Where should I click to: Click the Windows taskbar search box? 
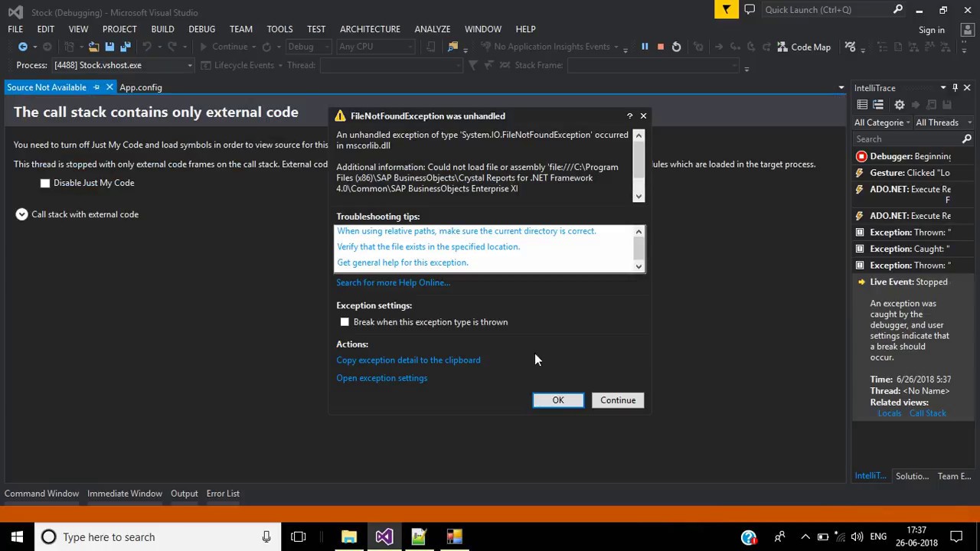[157, 536]
